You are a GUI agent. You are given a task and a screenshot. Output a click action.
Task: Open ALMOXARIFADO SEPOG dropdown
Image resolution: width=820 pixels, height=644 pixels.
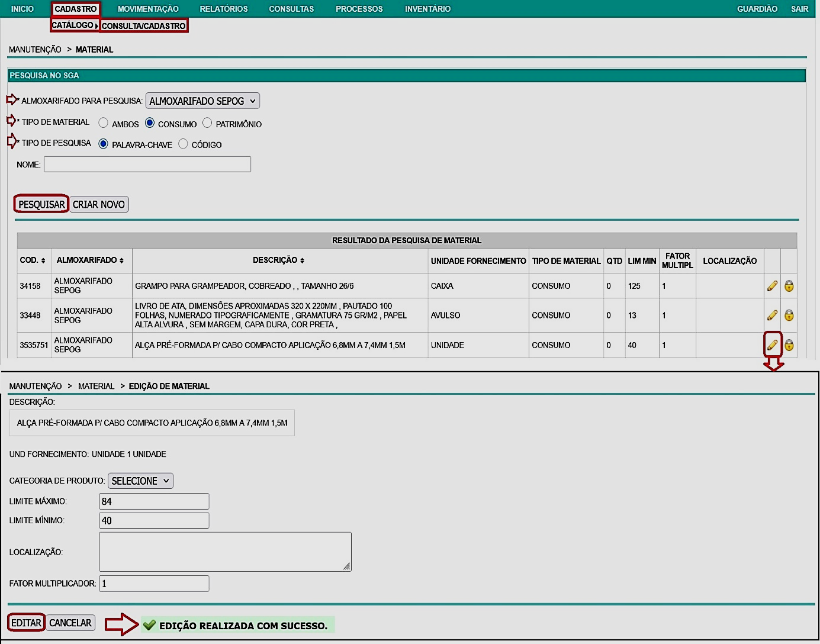pos(202,101)
